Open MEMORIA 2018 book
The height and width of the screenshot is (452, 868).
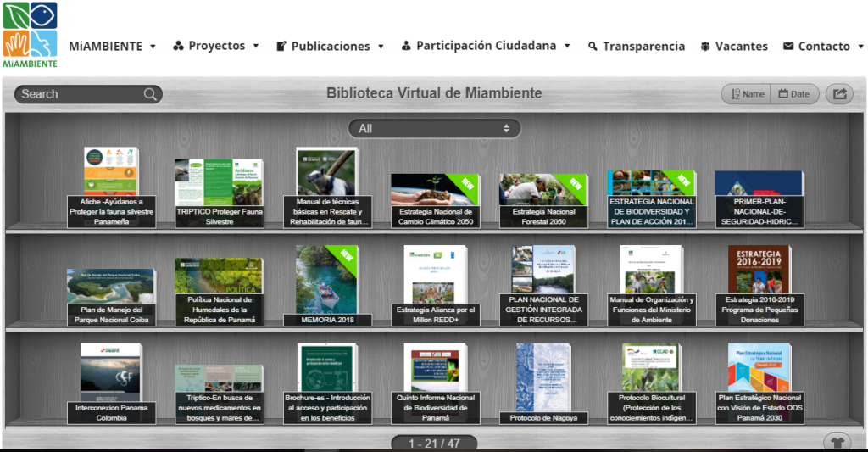[328, 285]
